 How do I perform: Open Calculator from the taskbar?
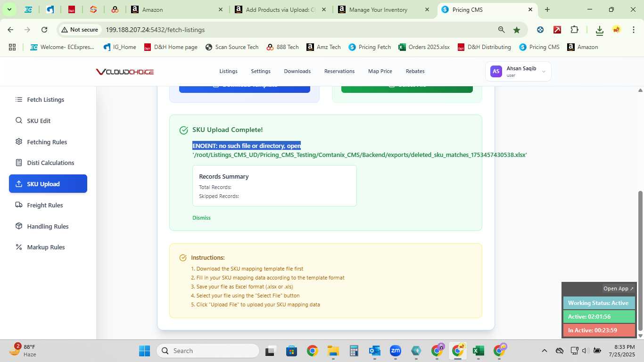[354, 351]
